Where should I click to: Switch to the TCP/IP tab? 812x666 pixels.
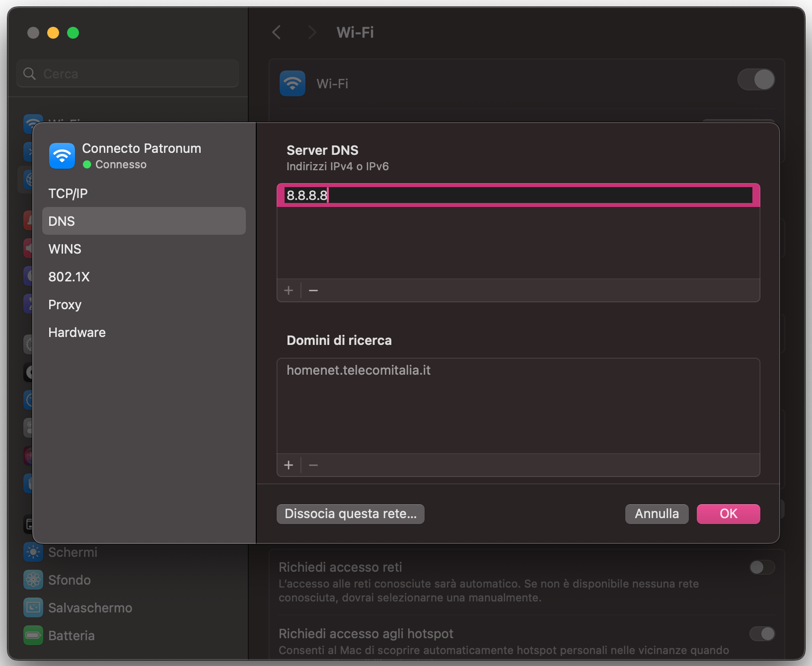68,193
